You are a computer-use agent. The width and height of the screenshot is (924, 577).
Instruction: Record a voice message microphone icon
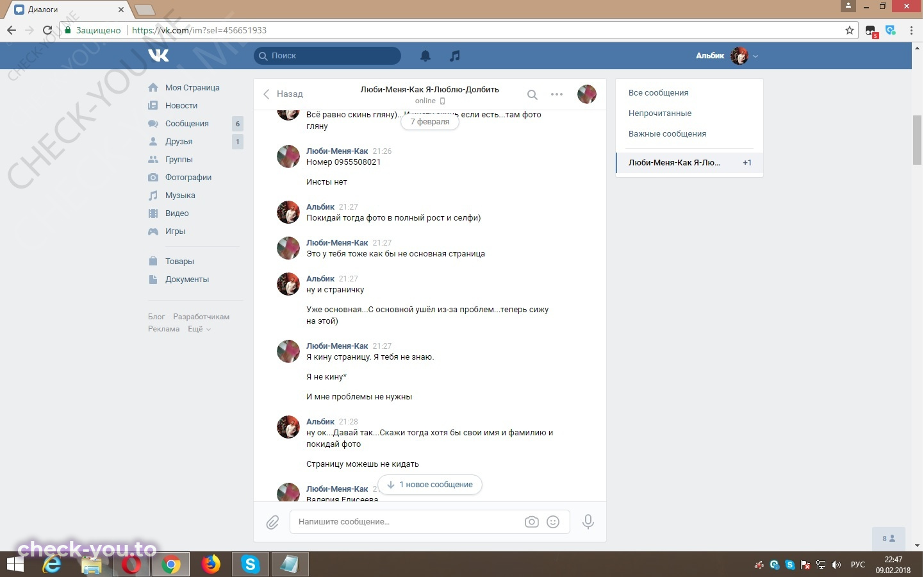click(x=588, y=522)
